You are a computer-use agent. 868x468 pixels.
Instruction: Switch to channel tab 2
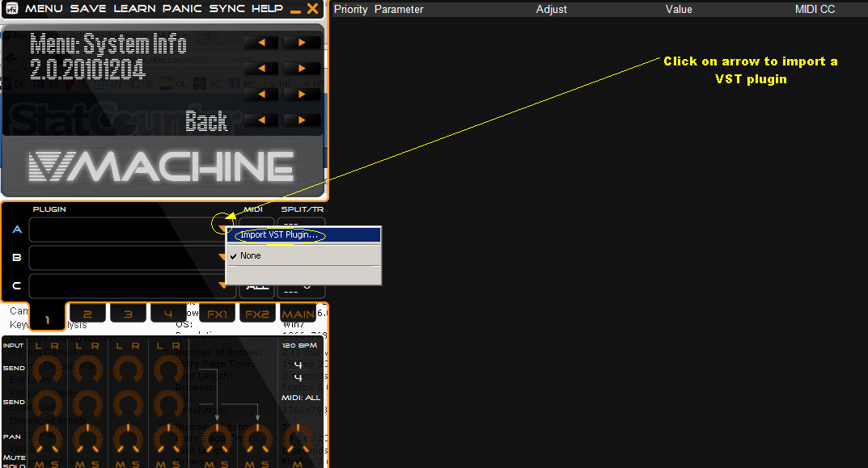click(x=87, y=314)
